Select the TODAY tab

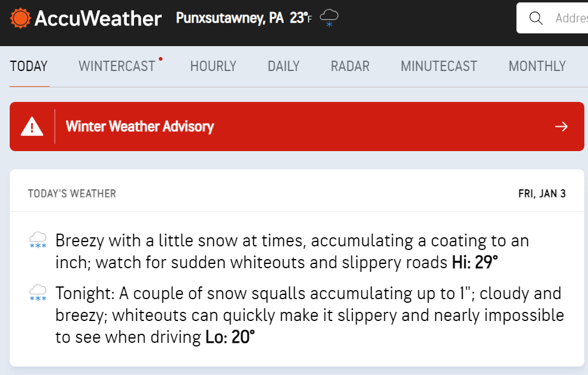click(x=29, y=66)
